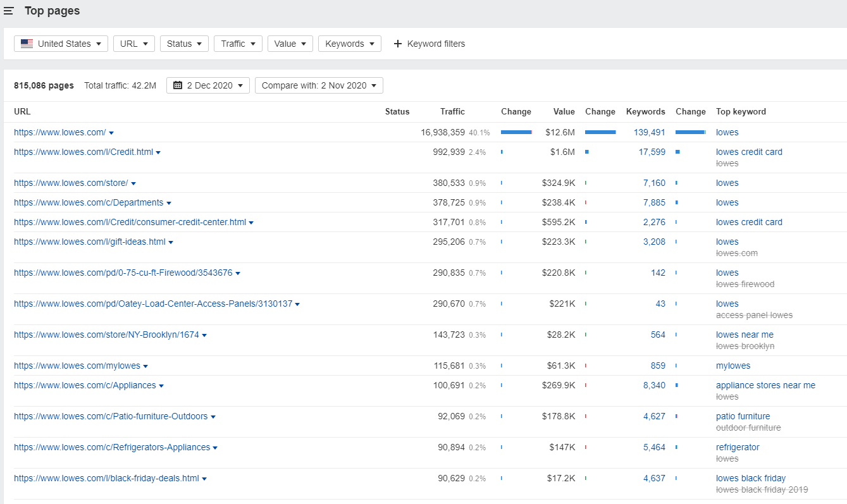Expand the arrow next to c/Departments URL
Screen dimensions: 847x504
coord(169,203)
